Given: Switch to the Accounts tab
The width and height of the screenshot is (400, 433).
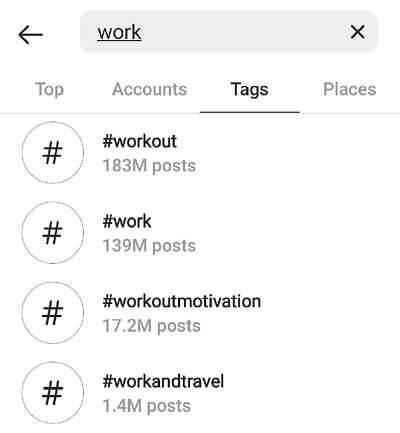Looking at the screenshot, I should coord(149,89).
